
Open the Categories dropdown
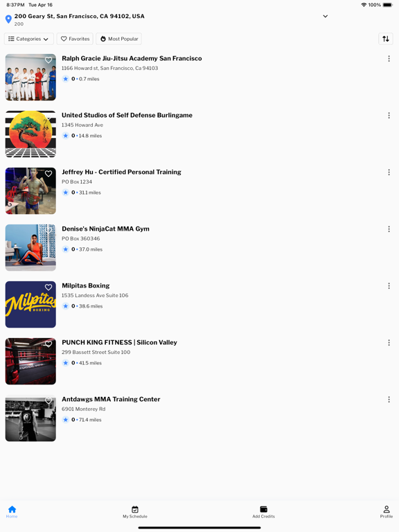(x=29, y=39)
